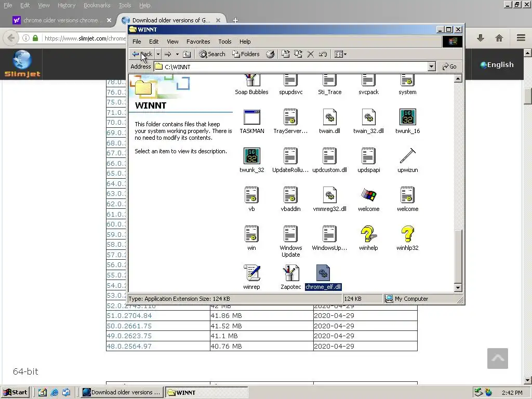532x399 pixels.
Task: Expand the Address bar dropdown
Action: 431,66
